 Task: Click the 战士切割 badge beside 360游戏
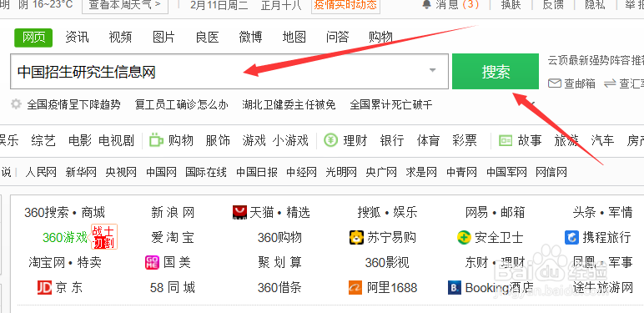(104, 236)
